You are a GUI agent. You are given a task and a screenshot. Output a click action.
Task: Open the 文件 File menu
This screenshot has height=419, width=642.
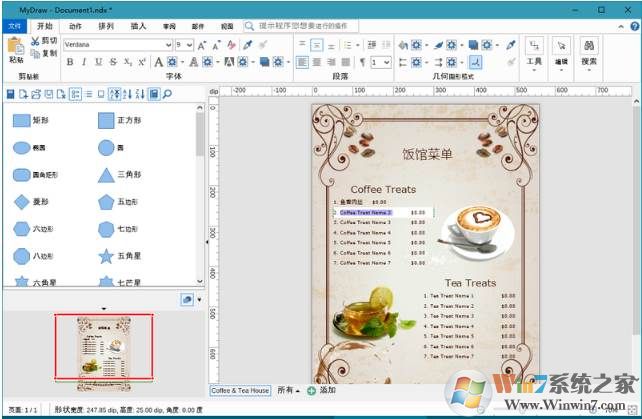(x=14, y=26)
